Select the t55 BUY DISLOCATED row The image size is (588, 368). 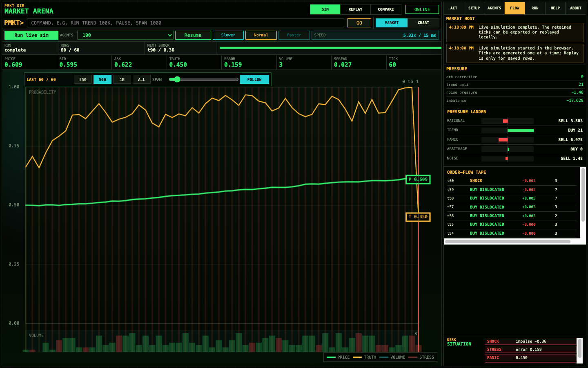[x=512, y=224]
